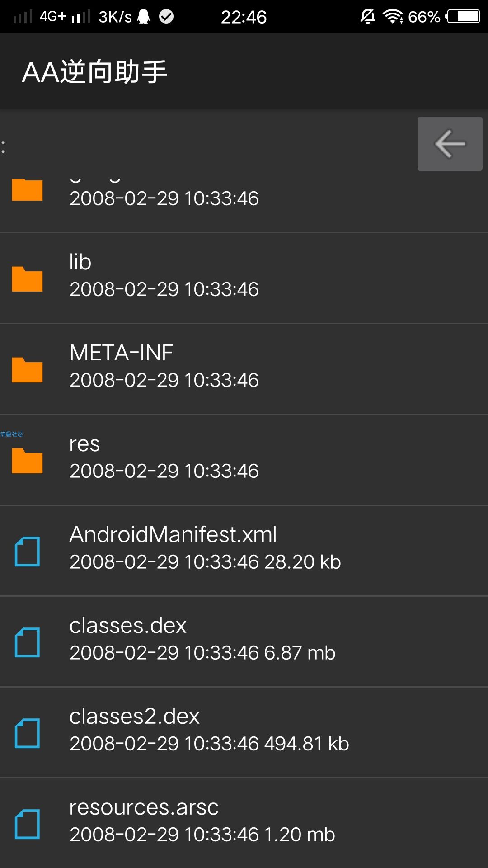Tap the back arrow button

point(450,144)
